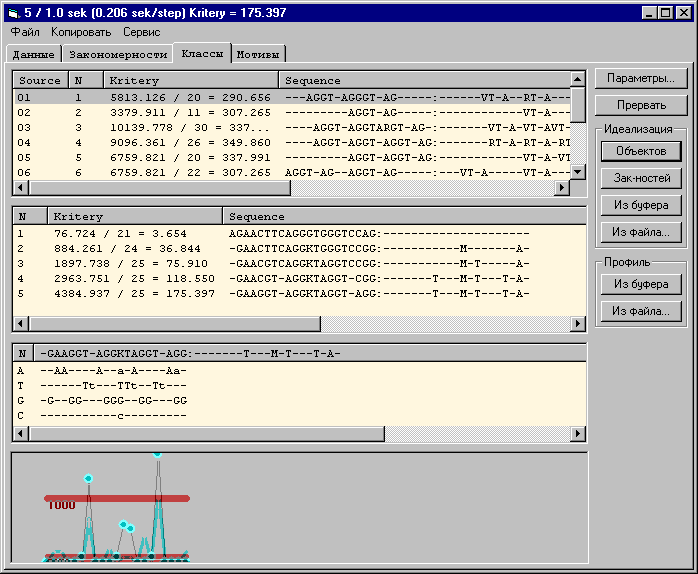Screen dimensions: 698x574
Task: Click the tallest cyan peak marker in the graph
Action: (158, 455)
